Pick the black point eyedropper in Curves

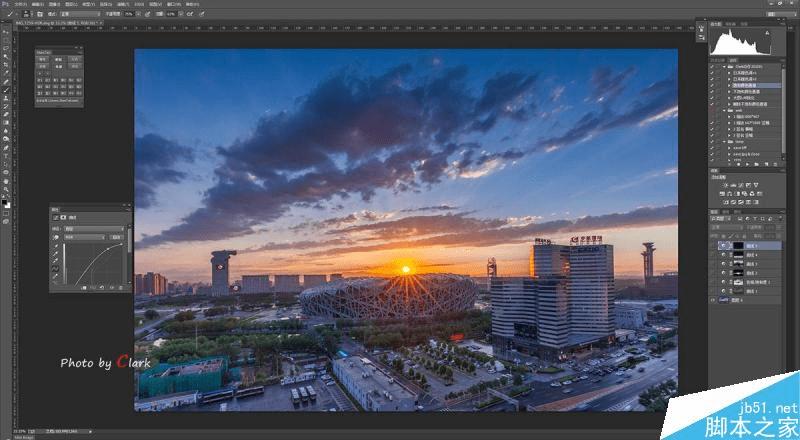(x=56, y=246)
